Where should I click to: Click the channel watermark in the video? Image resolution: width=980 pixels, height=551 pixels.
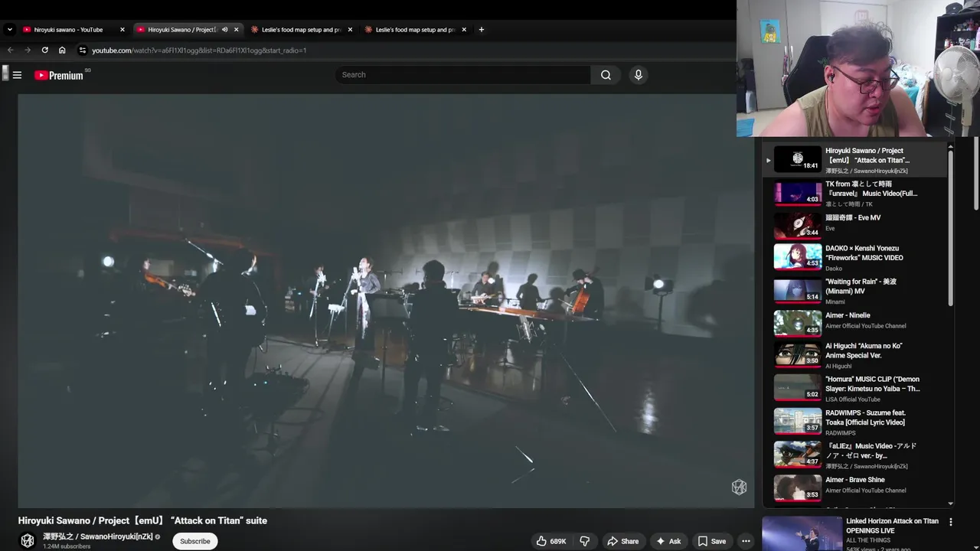click(739, 487)
